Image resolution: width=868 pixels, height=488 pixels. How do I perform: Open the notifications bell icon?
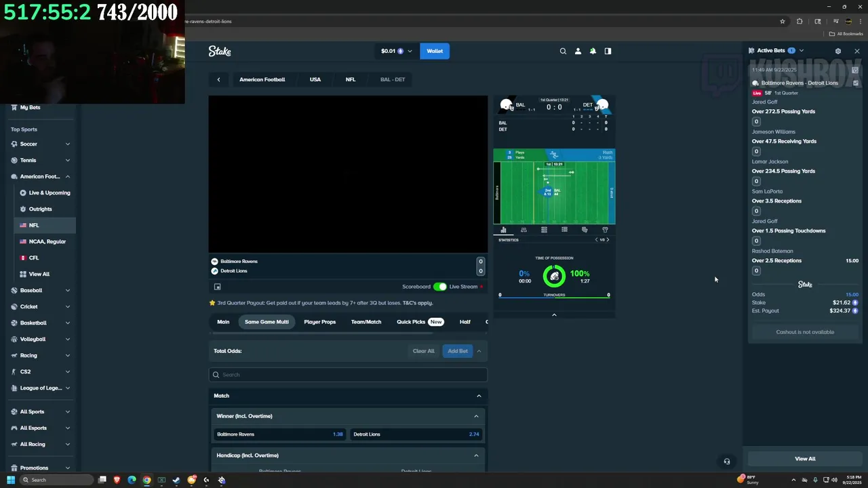click(x=593, y=51)
